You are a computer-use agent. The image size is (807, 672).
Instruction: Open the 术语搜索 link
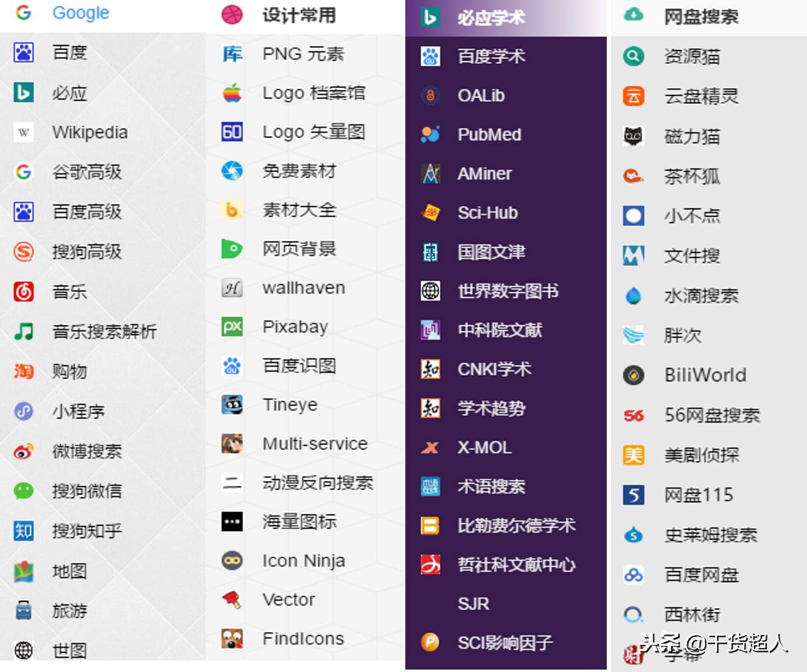(x=491, y=487)
